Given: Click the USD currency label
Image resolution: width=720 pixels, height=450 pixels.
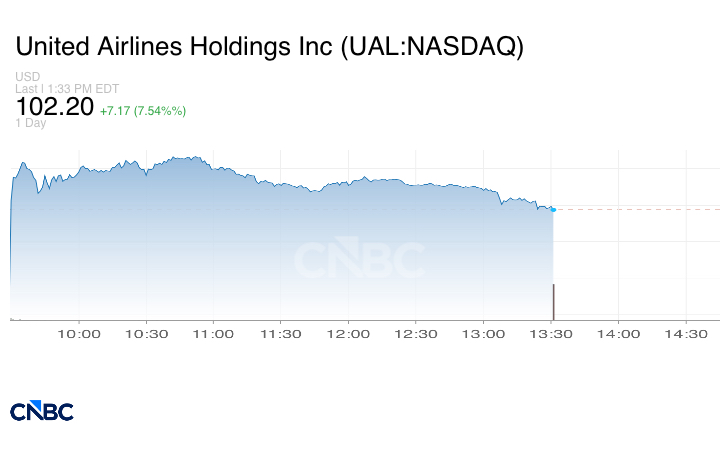Looking at the screenshot, I should (27, 77).
